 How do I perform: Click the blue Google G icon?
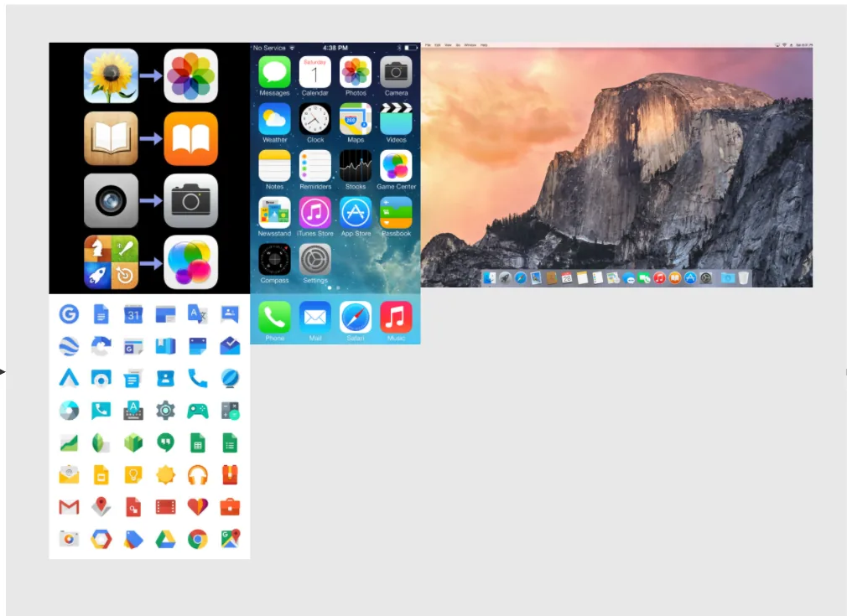pyautogui.click(x=69, y=313)
